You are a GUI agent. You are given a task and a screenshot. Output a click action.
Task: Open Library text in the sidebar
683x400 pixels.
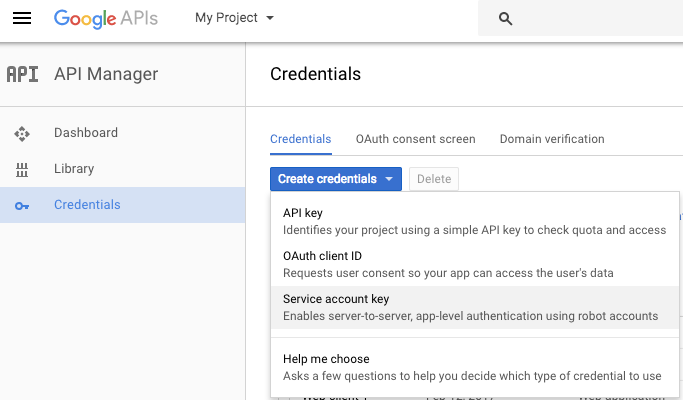click(x=74, y=169)
